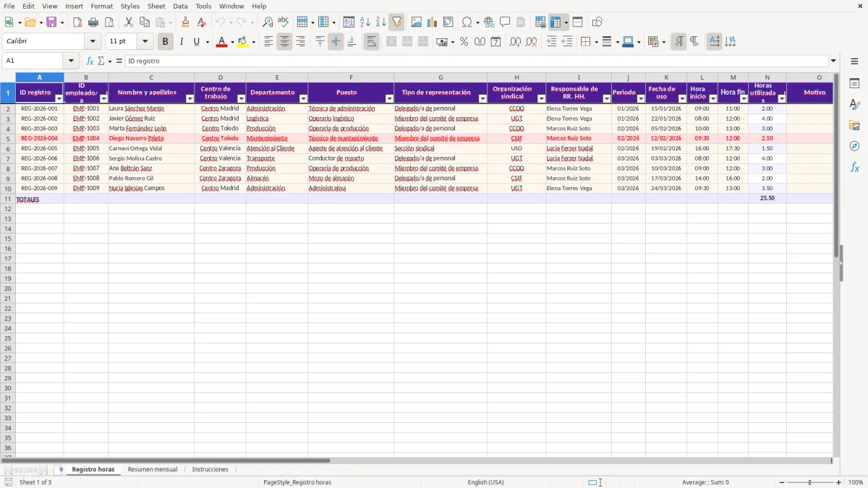Image resolution: width=868 pixels, height=488 pixels.
Task: Switch to Instrucciones sheet tab
Action: (x=210, y=469)
